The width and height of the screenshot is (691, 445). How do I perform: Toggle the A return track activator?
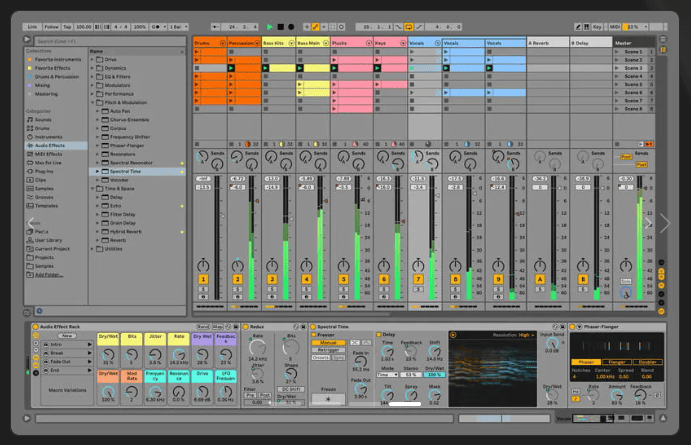pos(540,279)
